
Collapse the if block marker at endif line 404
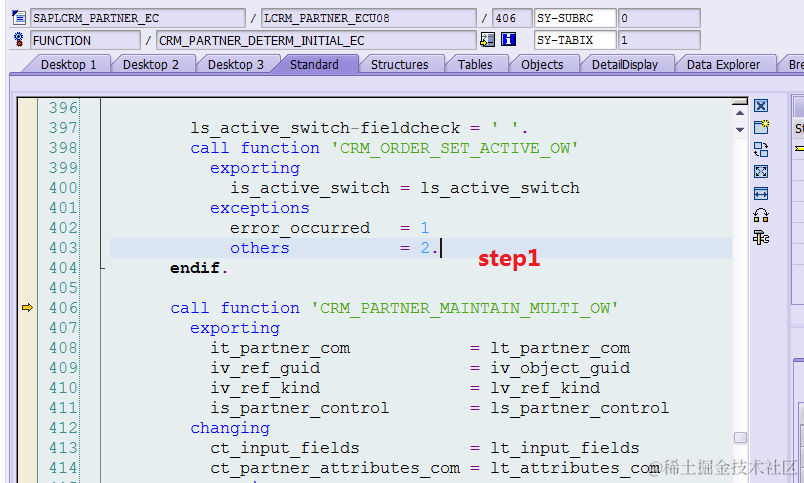(x=103, y=268)
